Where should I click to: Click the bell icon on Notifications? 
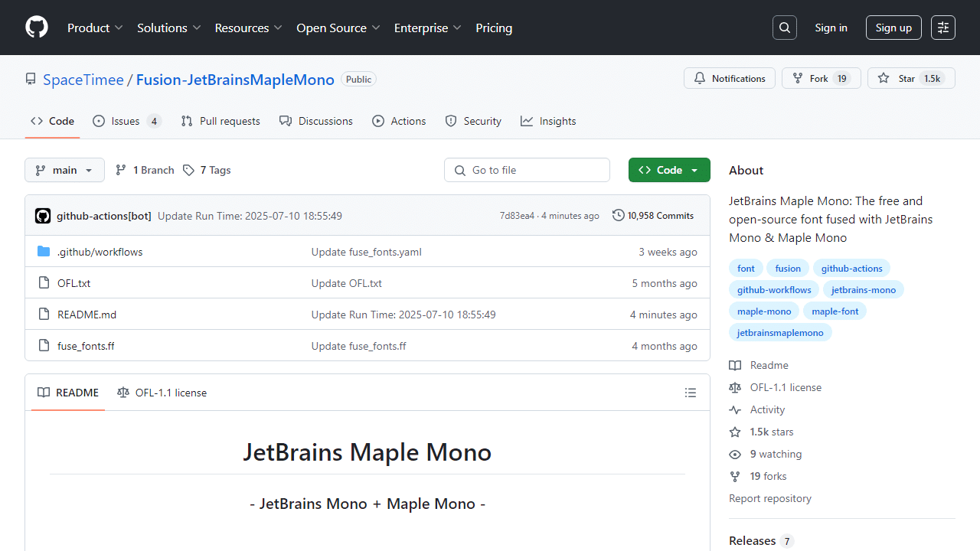click(x=700, y=79)
